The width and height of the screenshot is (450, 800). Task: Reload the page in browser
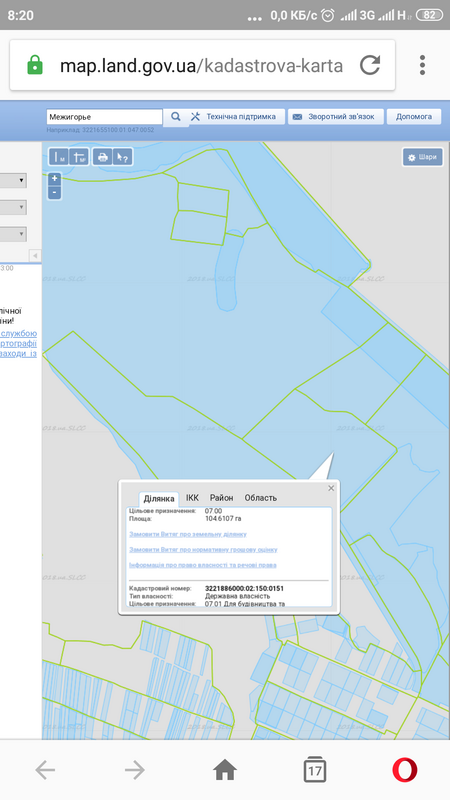tap(370, 65)
